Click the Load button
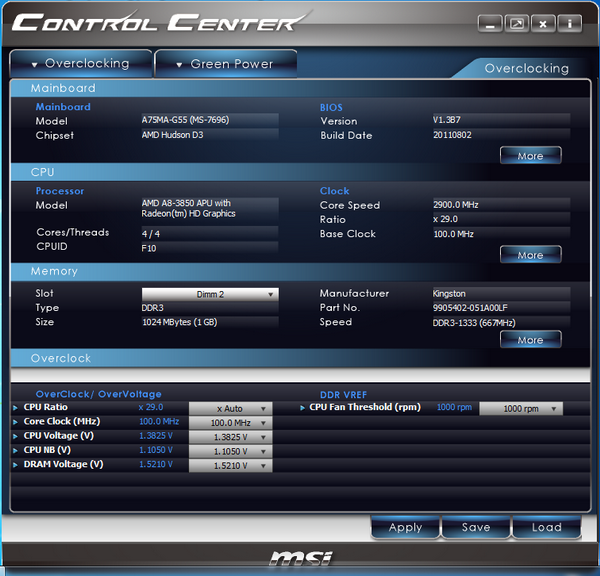This screenshot has width=600, height=576. tap(546, 527)
